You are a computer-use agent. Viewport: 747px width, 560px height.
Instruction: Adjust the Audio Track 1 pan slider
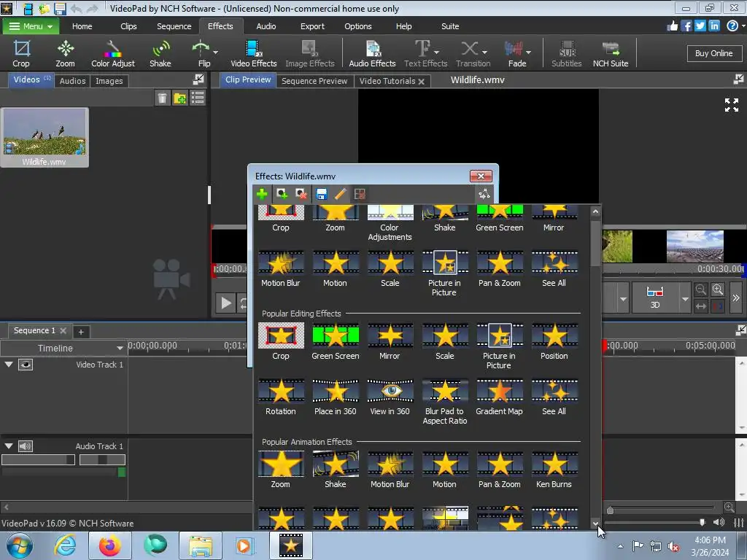coord(102,459)
